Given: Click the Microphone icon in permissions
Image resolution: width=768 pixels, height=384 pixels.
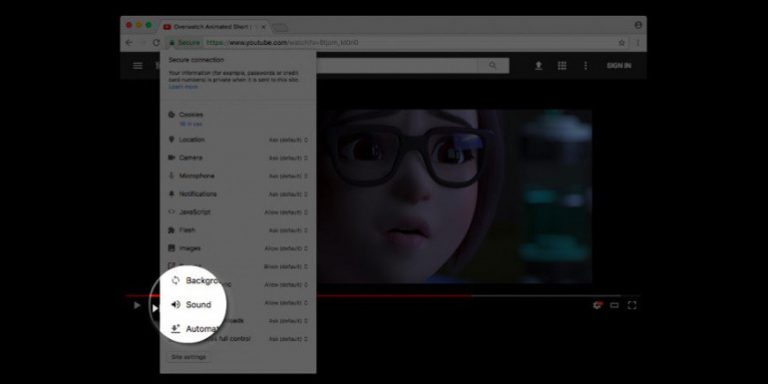Looking at the screenshot, I should click(x=171, y=176).
